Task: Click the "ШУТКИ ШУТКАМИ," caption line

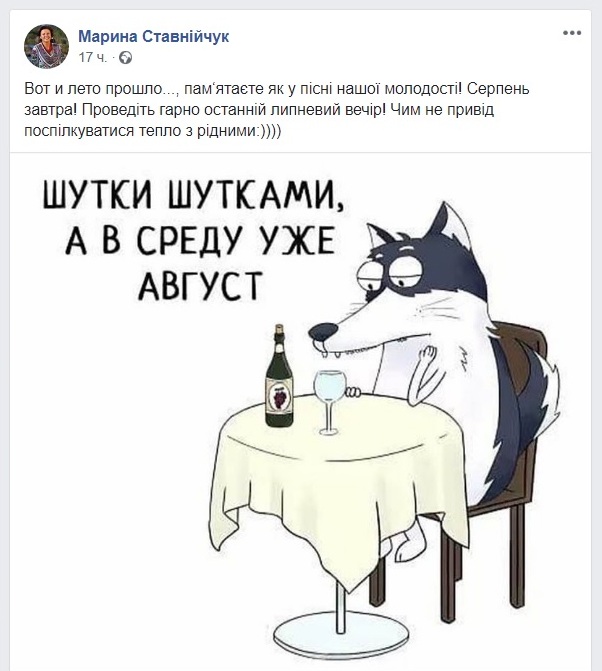Action: tap(193, 194)
